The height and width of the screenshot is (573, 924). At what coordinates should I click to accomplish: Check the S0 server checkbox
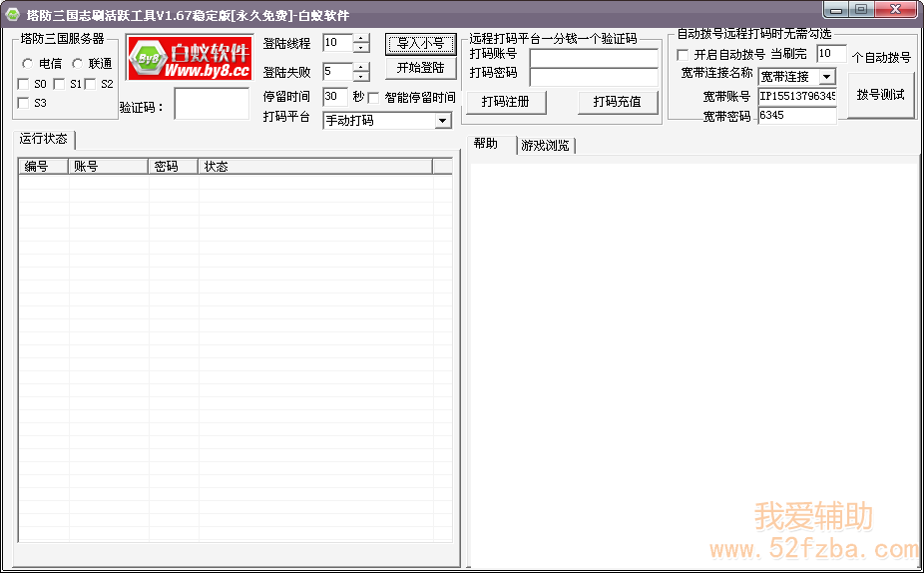coord(24,84)
